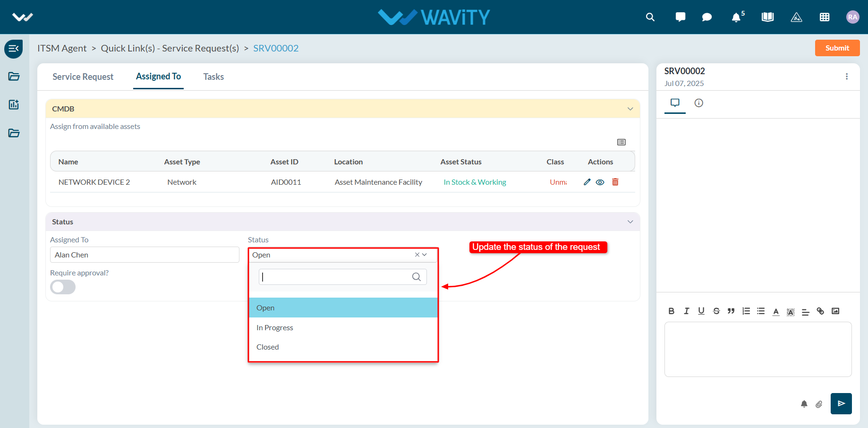Toggle the Require approval switch

[63, 287]
